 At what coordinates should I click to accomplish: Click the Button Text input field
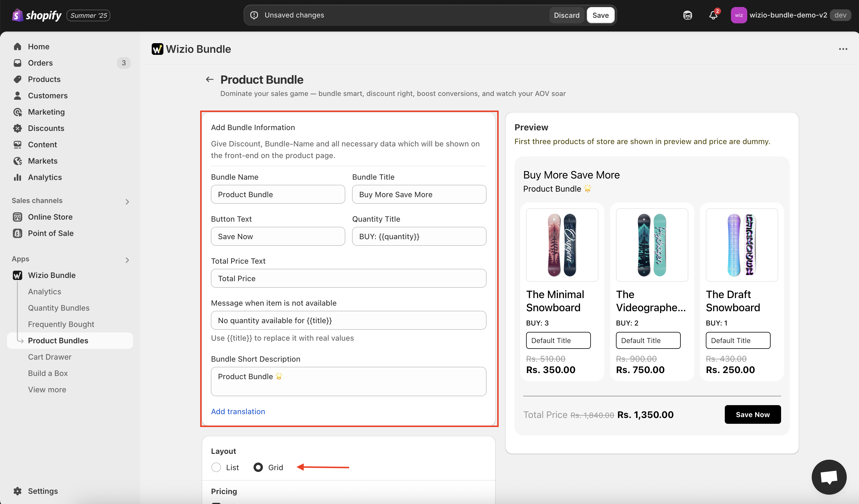tap(278, 236)
